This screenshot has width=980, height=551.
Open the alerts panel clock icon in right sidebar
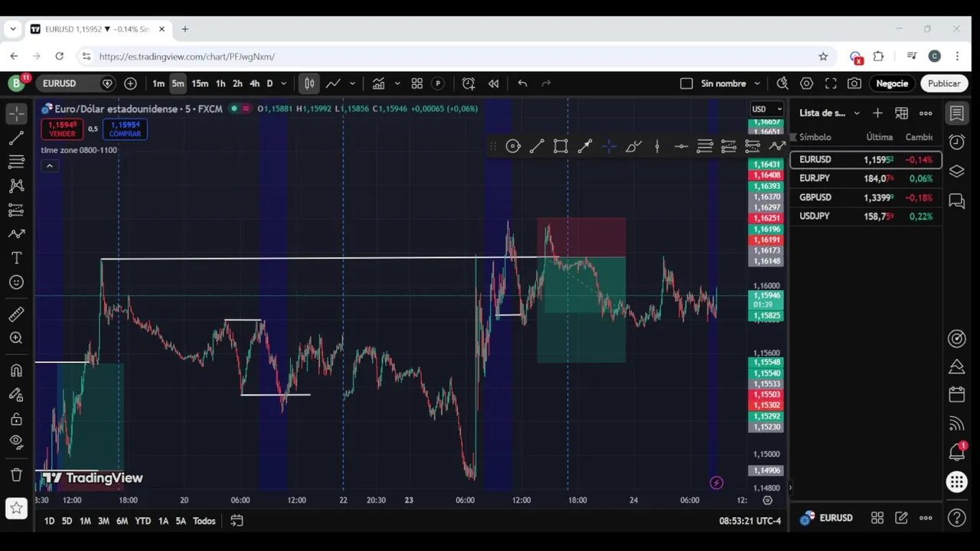(956, 142)
